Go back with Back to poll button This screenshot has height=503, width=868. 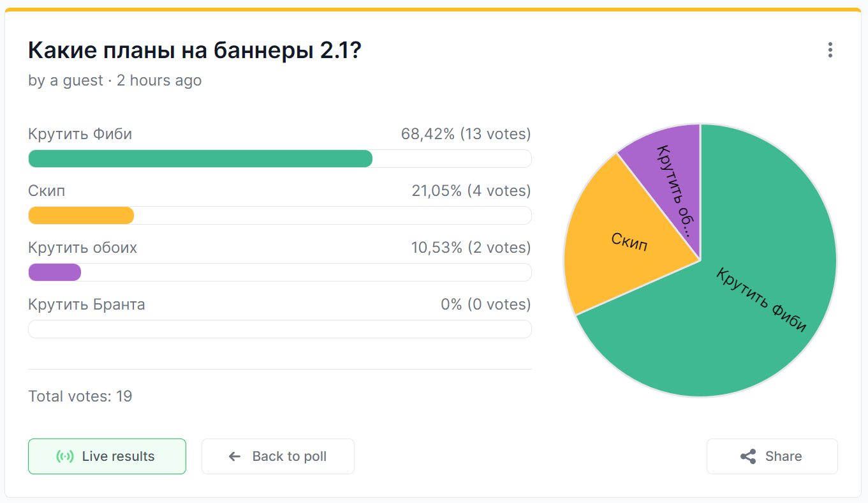[x=278, y=456]
